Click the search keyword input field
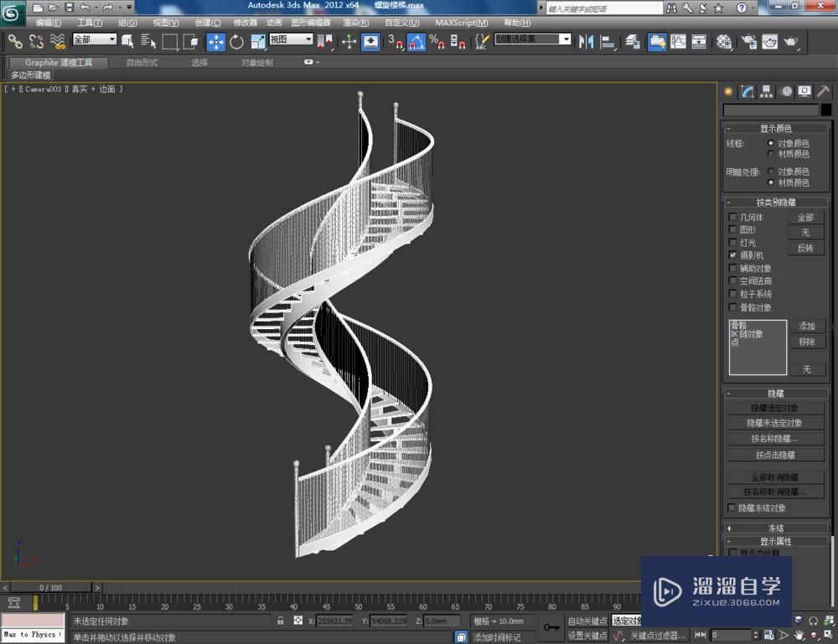 604,8
